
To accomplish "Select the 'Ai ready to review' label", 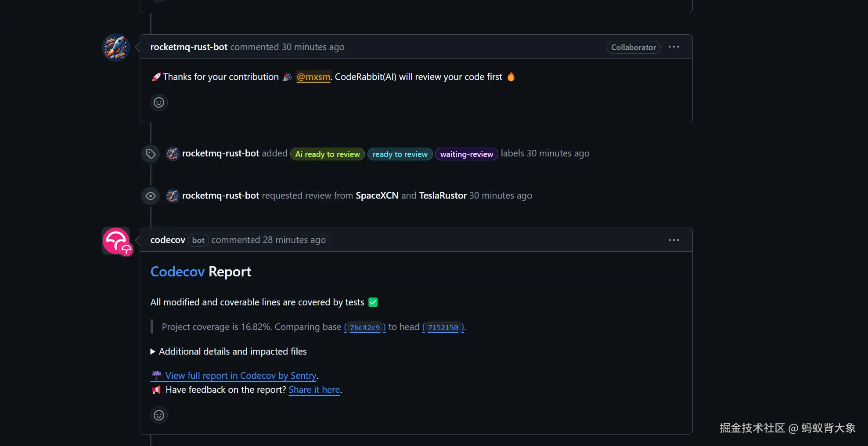I will (x=328, y=154).
